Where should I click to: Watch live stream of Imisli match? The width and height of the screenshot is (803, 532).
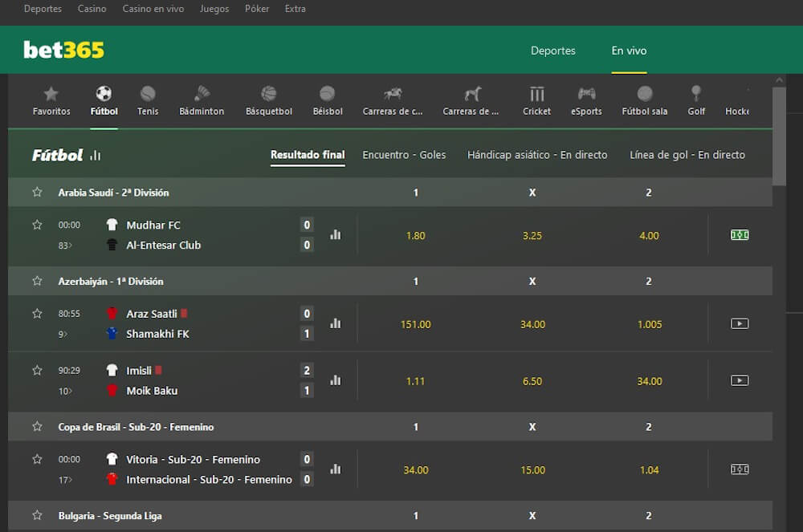click(x=740, y=380)
